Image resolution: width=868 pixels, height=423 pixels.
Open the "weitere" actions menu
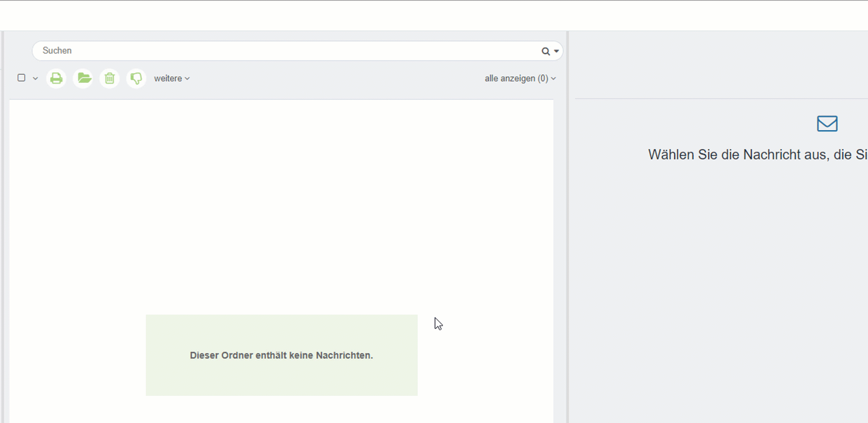point(171,79)
